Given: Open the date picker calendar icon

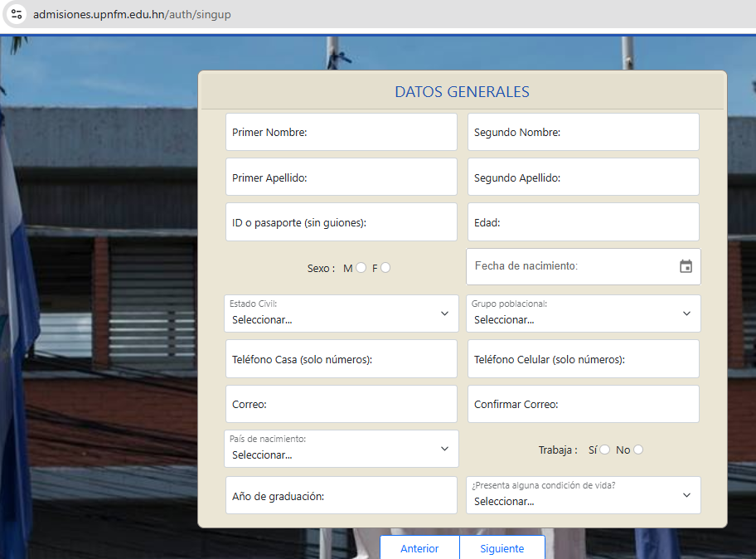Looking at the screenshot, I should 686,266.
